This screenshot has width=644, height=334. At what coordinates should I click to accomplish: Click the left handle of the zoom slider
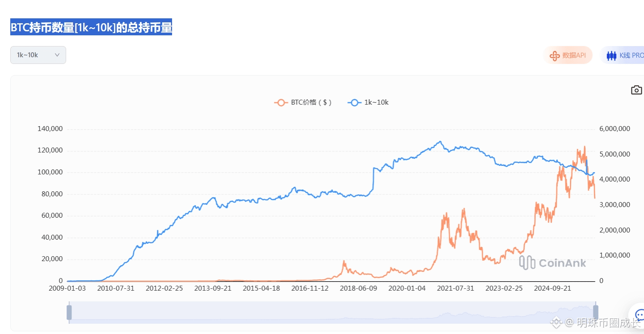pos(69,312)
